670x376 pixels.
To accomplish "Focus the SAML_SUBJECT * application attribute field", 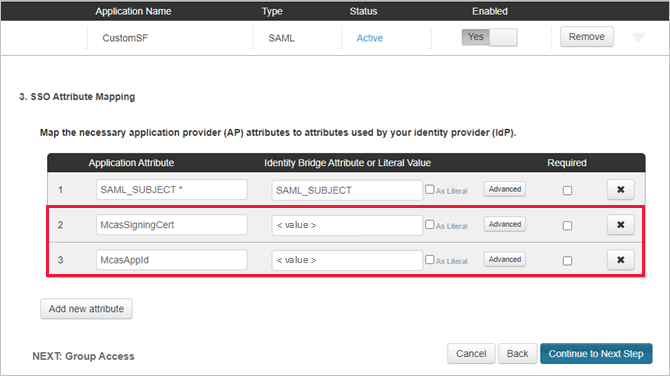I will click(172, 189).
